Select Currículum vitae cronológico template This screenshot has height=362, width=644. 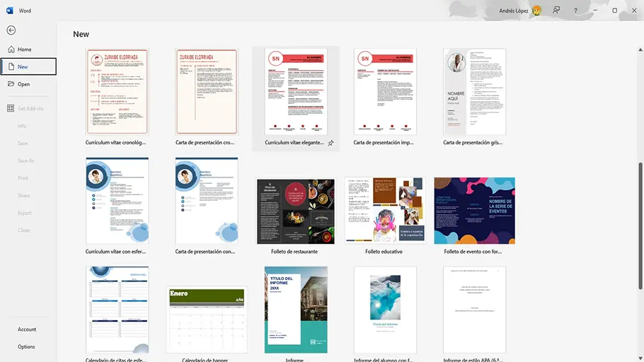[x=117, y=91]
